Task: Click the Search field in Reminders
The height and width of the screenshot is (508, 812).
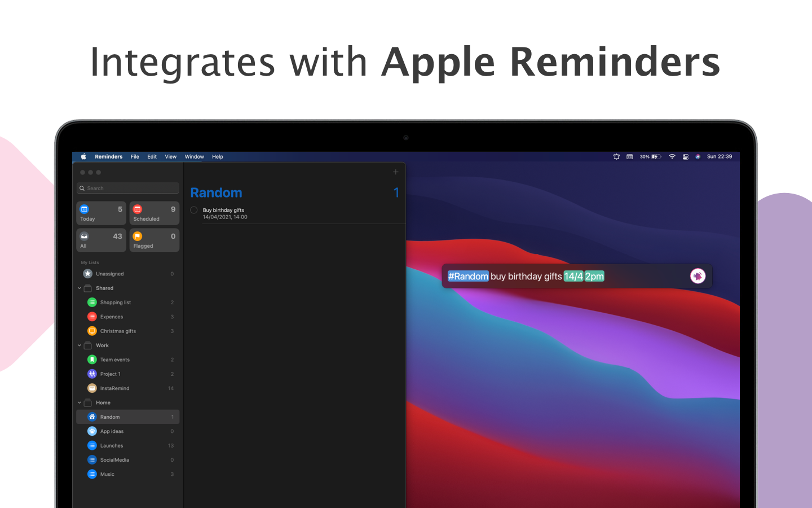Action: [128, 188]
